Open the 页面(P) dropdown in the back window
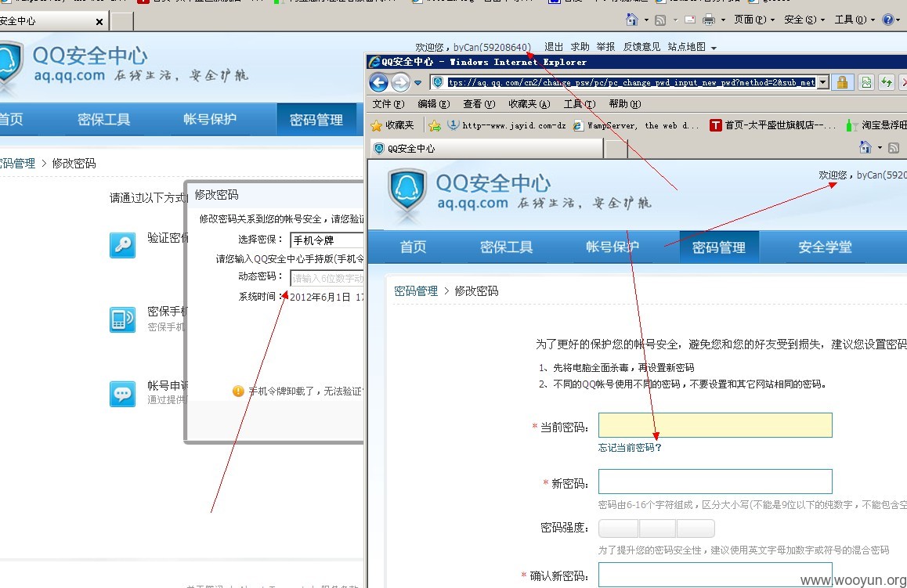Screen dimensions: 907x588 point(753,20)
